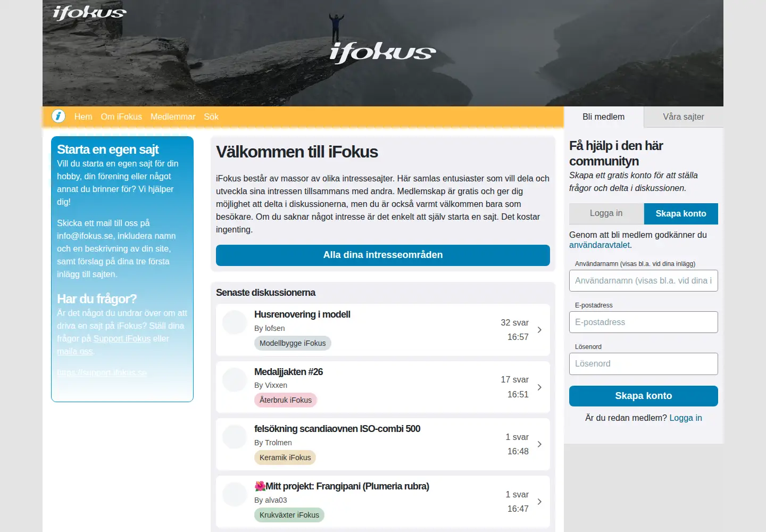Focus the Lösenord input field

click(644, 364)
